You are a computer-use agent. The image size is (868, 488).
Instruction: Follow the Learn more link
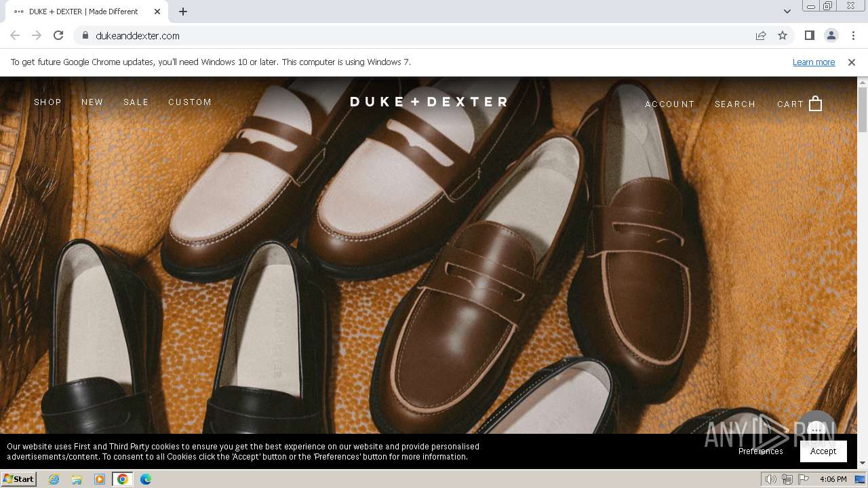(x=814, y=62)
